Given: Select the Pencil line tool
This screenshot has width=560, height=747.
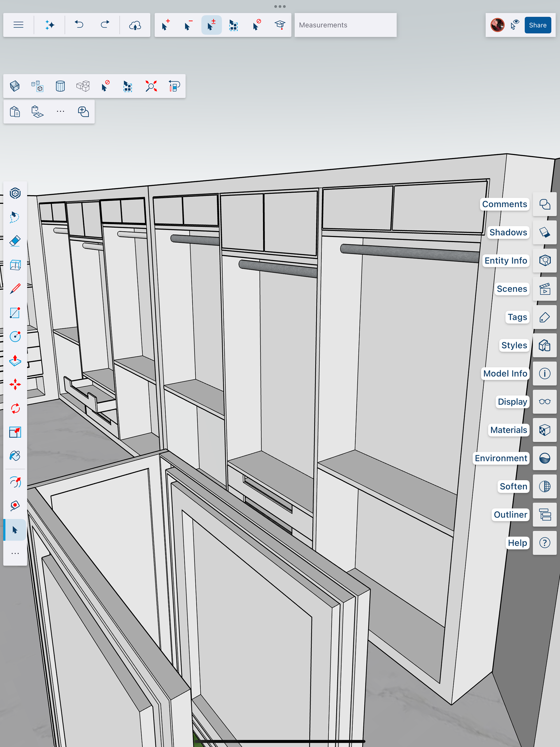Looking at the screenshot, I should [x=15, y=289].
